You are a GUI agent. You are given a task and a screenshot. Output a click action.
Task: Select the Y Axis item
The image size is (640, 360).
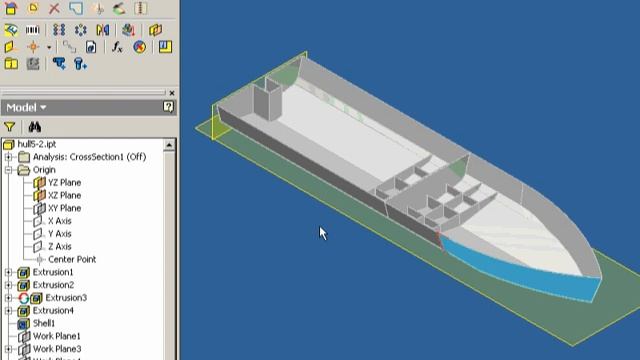pyautogui.click(x=60, y=234)
